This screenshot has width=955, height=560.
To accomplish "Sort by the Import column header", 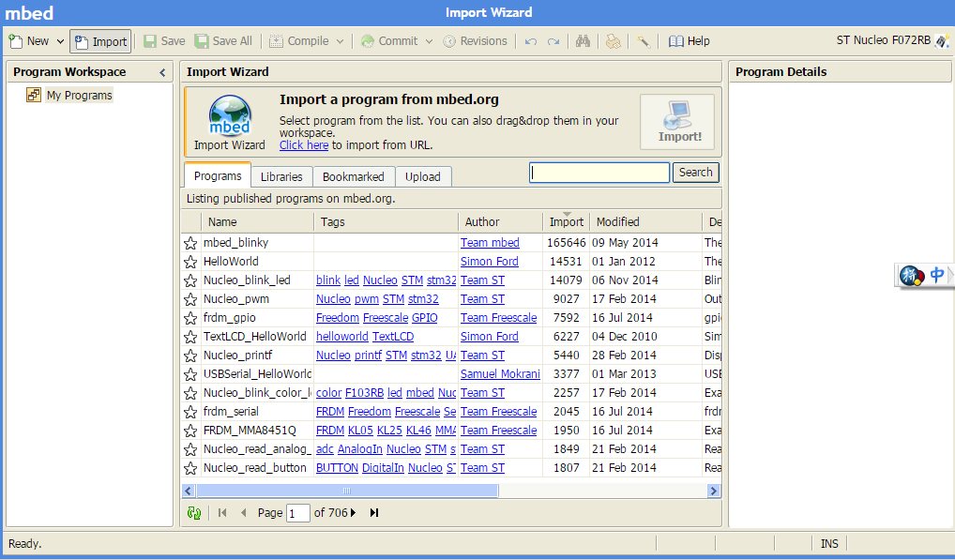I will pyautogui.click(x=566, y=222).
